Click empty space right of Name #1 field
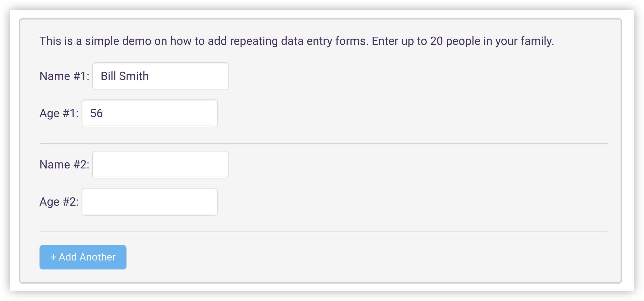The height and width of the screenshot is (301, 644). 411,76
